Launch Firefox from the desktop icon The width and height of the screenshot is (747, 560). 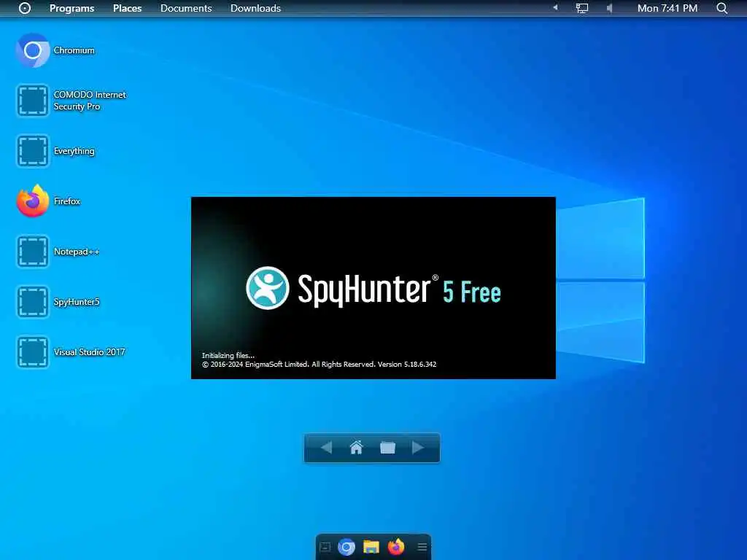[x=32, y=201]
